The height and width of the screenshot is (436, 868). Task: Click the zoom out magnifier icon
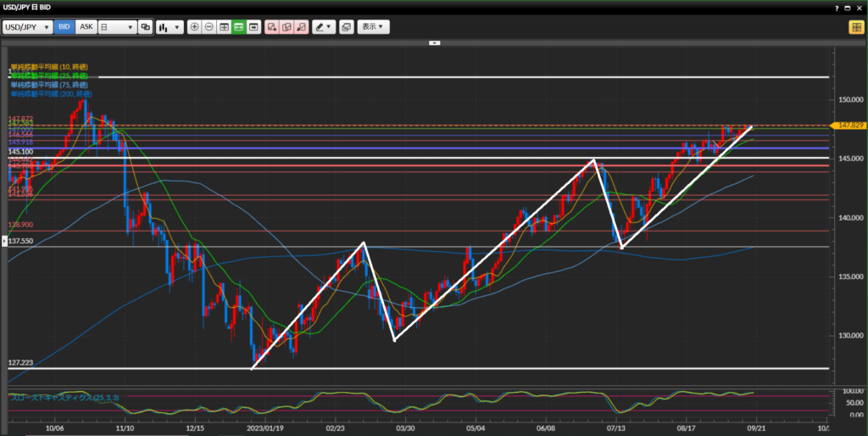209,27
